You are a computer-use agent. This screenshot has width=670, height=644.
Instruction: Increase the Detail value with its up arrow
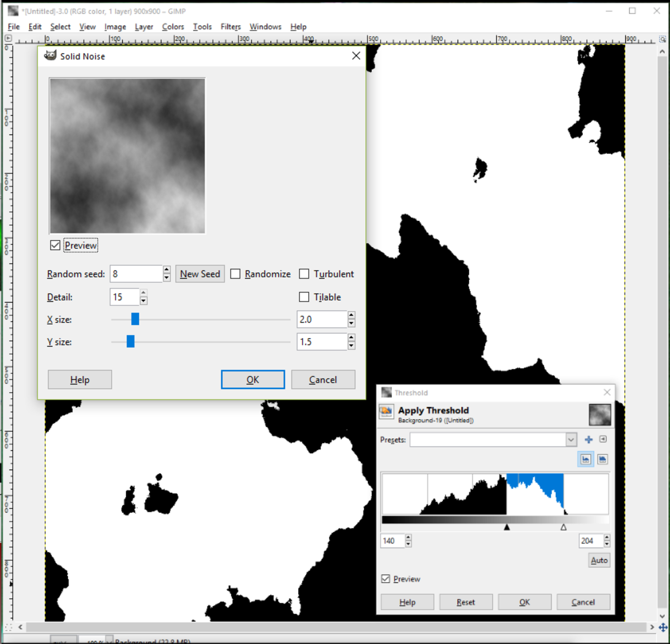[x=143, y=294]
